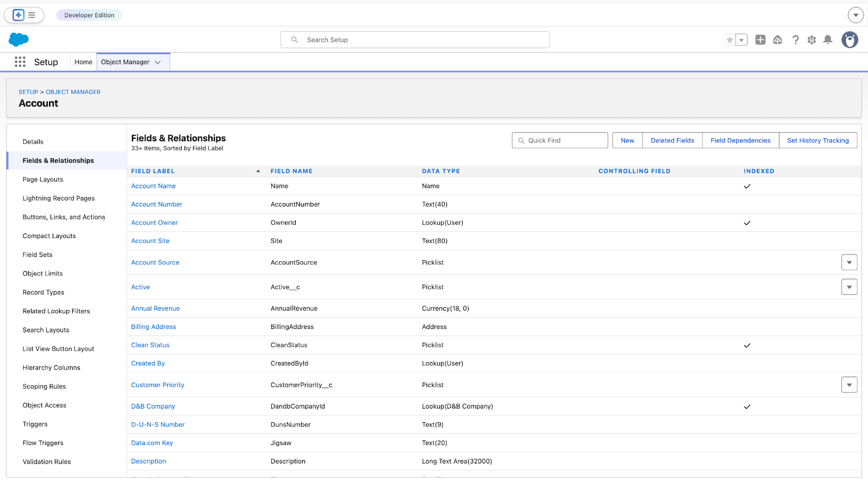Viewport: 868px width, 484px height.
Task: Switch to the Home tab
Action: pyautogui.click(x=84, y=62)
